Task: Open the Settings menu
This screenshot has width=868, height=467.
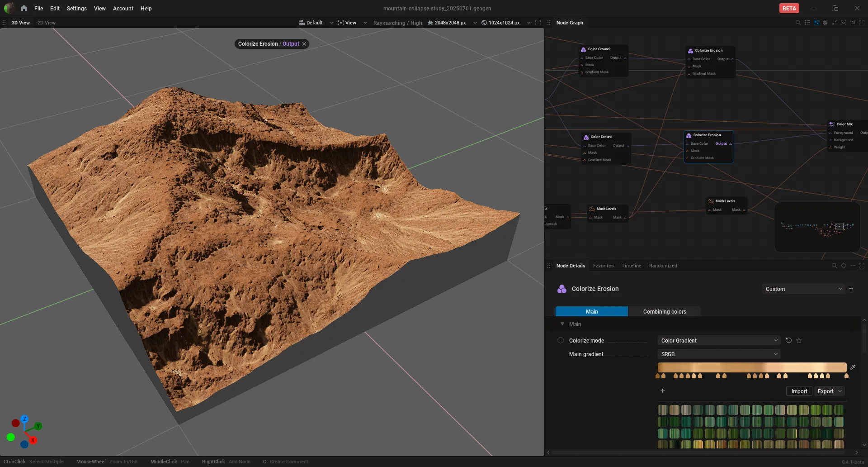Action: coord(76,8)
